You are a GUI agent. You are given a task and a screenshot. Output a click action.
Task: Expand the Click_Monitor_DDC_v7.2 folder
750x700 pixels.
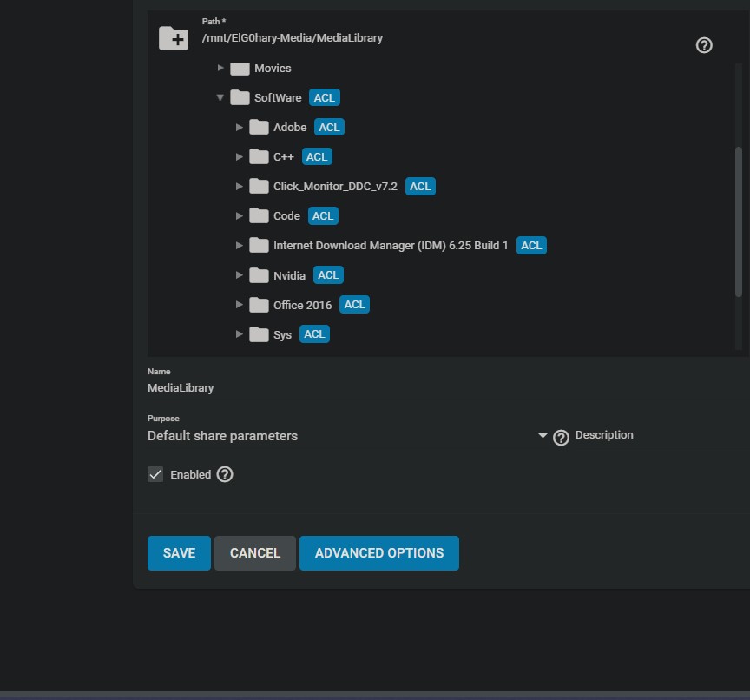(x=240, y=187)
